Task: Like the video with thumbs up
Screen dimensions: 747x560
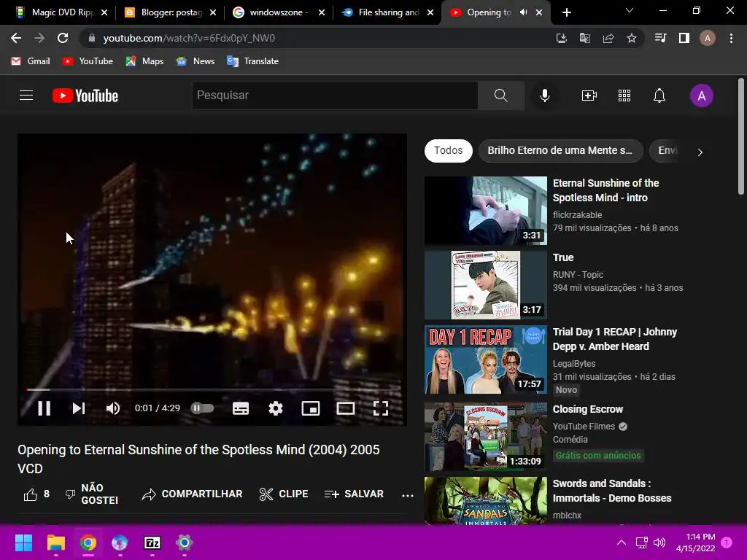Action: 31,494
